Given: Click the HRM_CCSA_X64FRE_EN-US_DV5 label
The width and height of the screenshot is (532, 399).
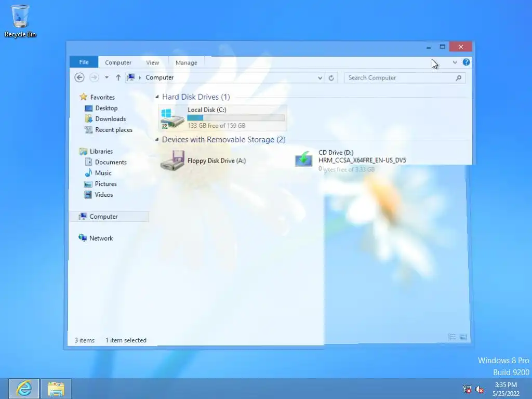Looking at the screenshot, I should point(362,160).
